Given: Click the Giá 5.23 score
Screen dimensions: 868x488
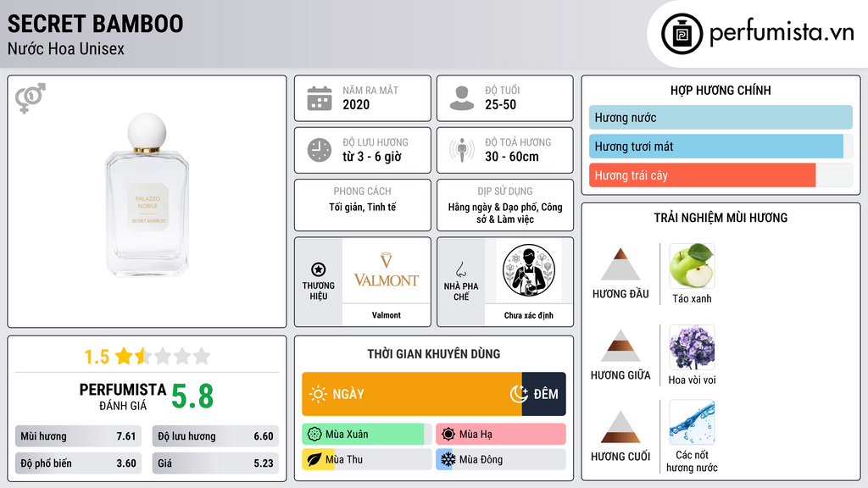Looking at the screenshot, I should (215, 463).
